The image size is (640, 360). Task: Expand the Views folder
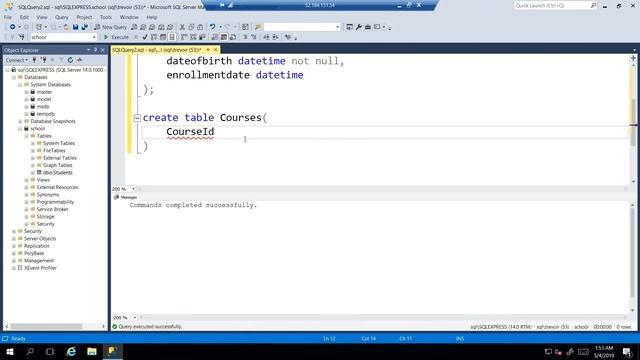pyautogui.click(x=27, y=180)
